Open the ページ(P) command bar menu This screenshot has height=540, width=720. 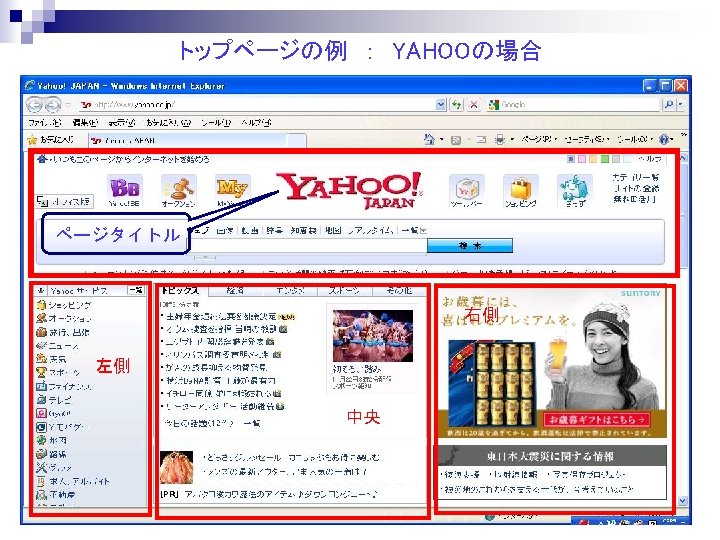pos(539,139)
